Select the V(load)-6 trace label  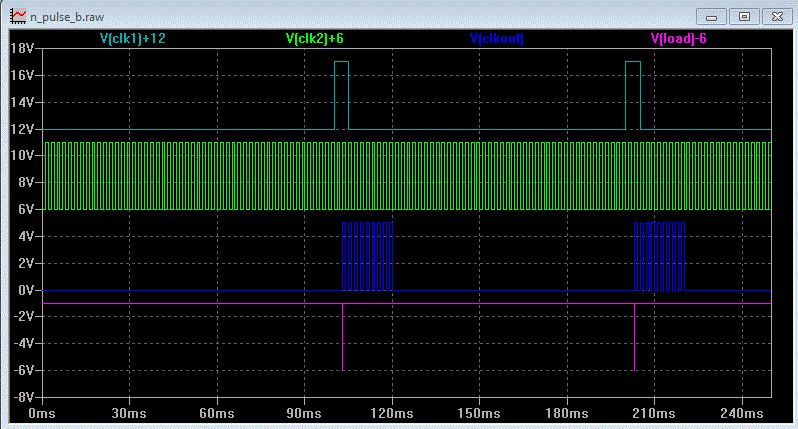pyautogui.click(x=678, y=39)
